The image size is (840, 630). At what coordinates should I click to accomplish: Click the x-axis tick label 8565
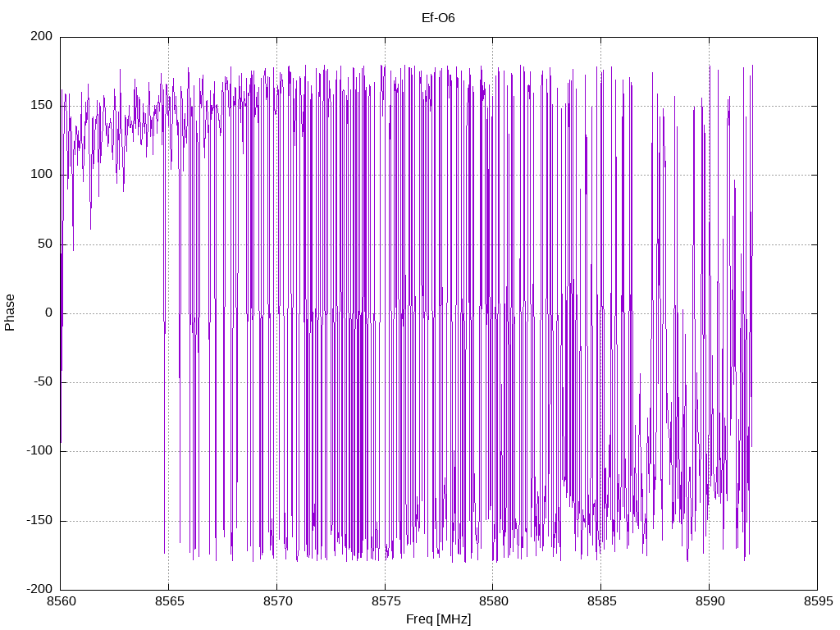pyautogui.click(x=169, y=601)
